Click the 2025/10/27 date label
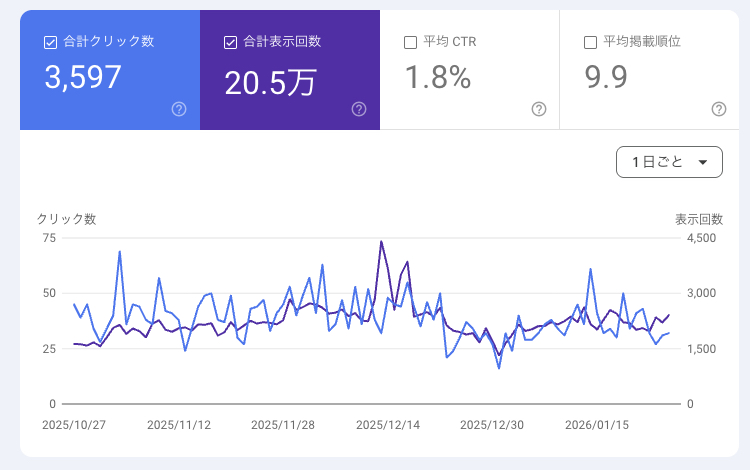The height and width of the screenshot is (470, 750). tap(73, 424)
